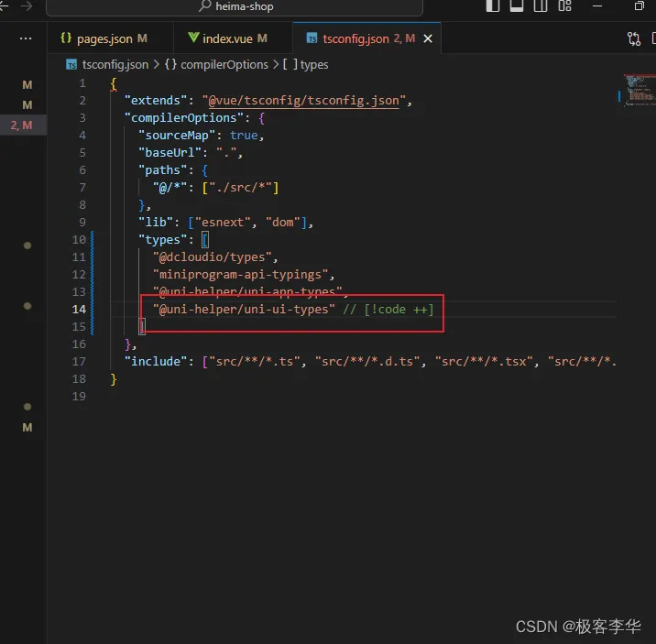This screenshot has width=656, height=644.
Task: Open the sidebar more actions ellipsis
Action: [26, 38]
